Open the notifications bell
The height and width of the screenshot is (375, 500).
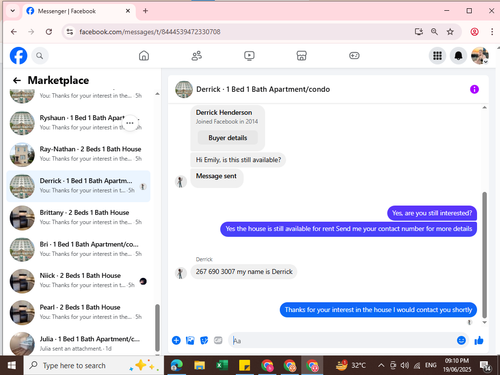click(459, 56)
